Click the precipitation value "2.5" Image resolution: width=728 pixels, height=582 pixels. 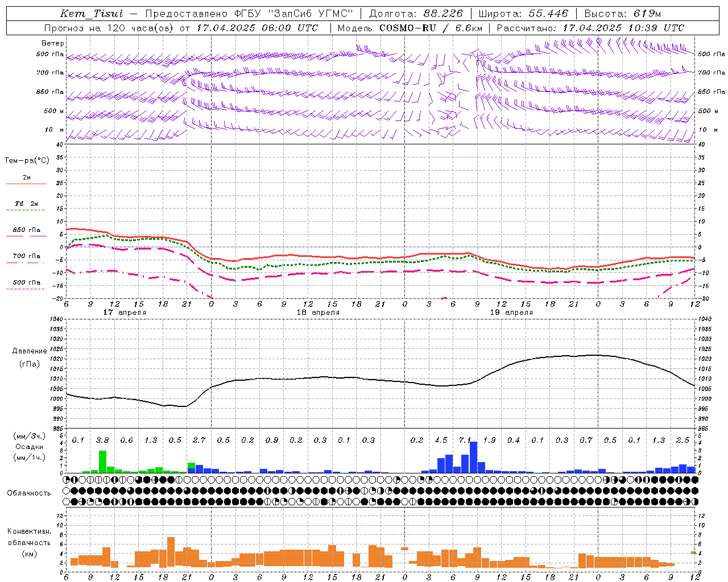(682, 440)
